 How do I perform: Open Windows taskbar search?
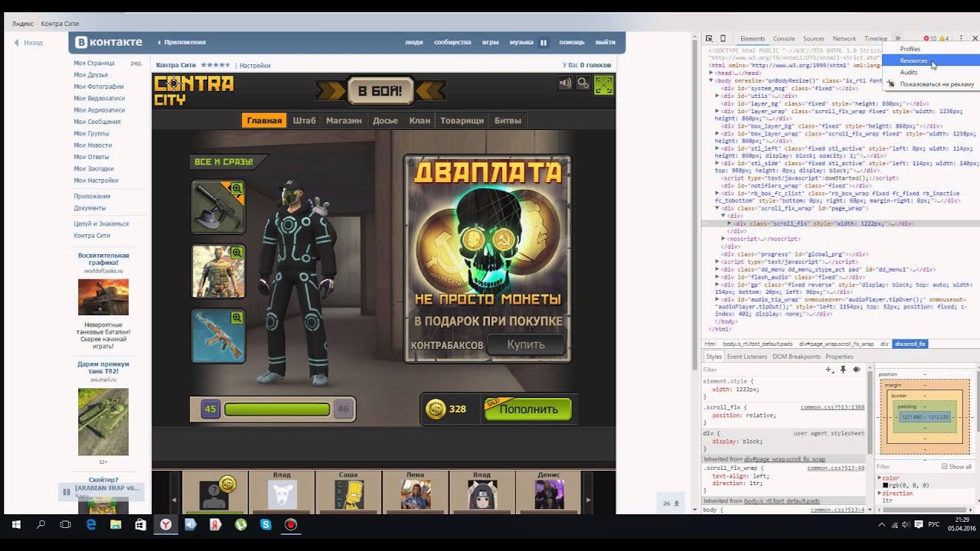click(41, 525)
